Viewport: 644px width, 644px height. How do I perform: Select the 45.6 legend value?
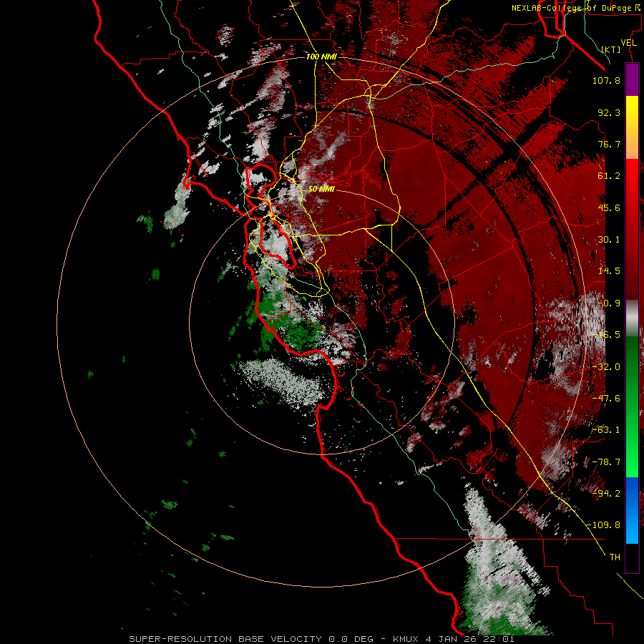[609, 208]
